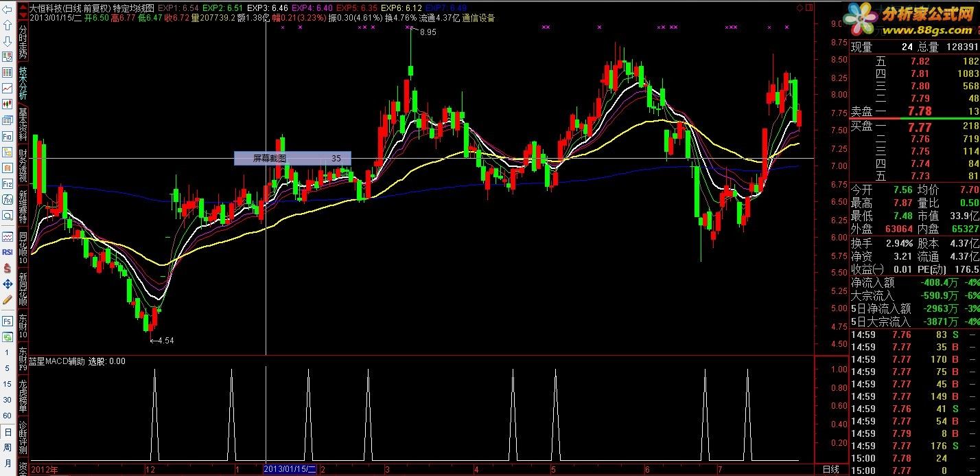Image resolution: width=980 pixels, height=476 pixels.
Task: Click the 2012年 label on time axis
Action: pos(45,469)
